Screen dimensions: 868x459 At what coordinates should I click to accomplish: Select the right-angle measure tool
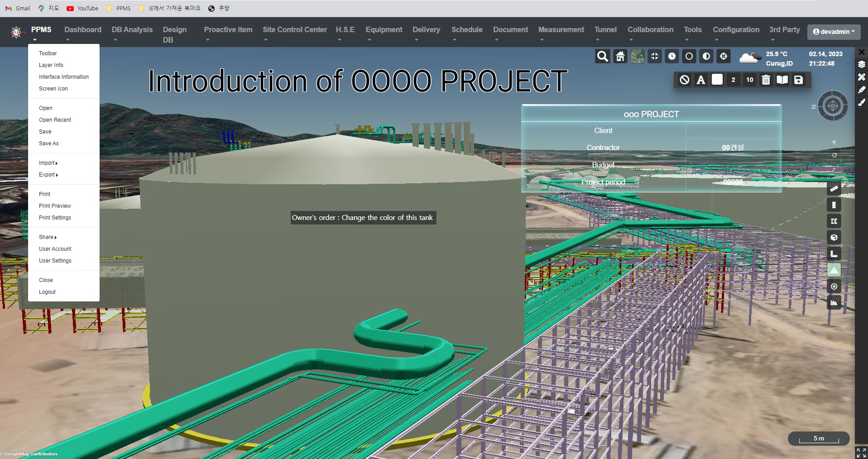coord(834,254)
